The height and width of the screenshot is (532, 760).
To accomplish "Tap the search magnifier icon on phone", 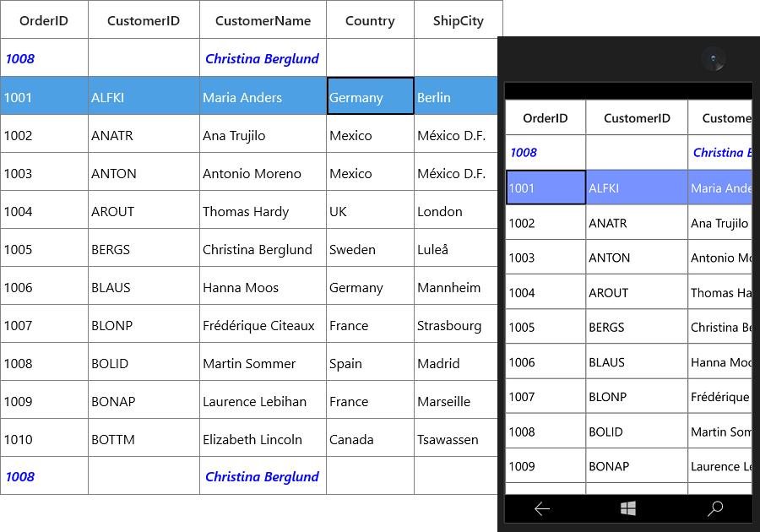I will tap(715, 508).
